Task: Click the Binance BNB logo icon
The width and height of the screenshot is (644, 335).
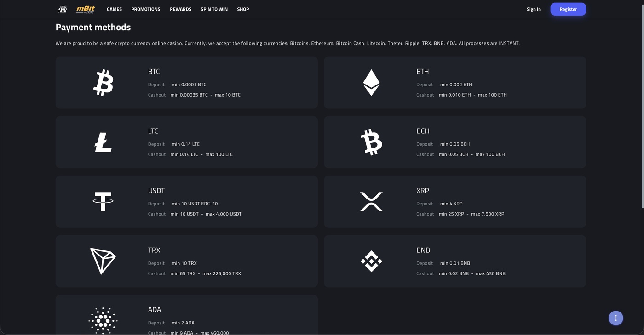Action: tap(371, 261)
